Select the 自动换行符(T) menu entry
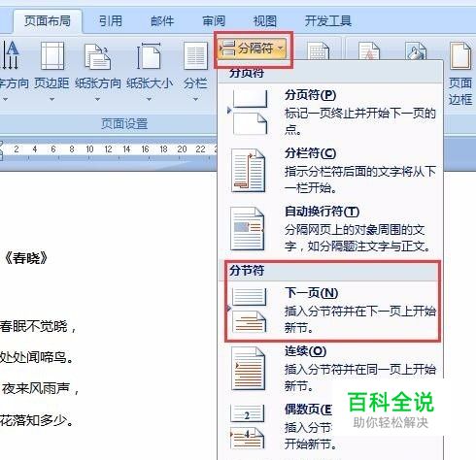Screen dimensions: 476x460 330,229
